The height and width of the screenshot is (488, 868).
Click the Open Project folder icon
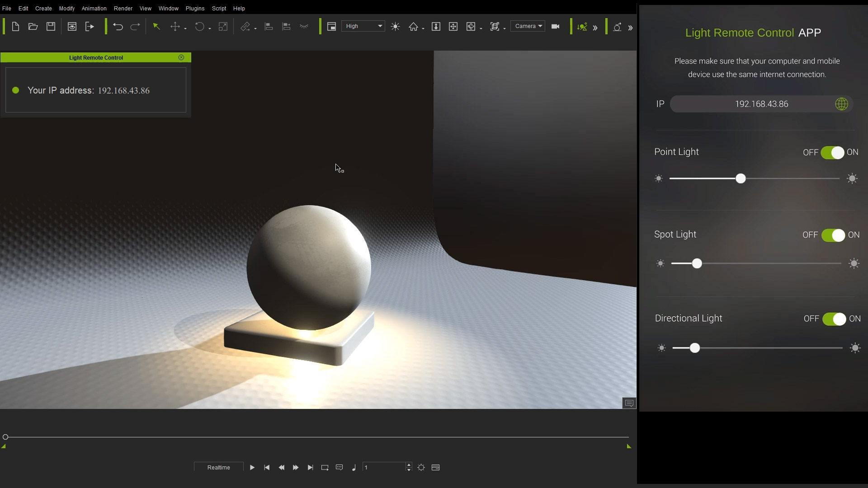click(33, 27)
